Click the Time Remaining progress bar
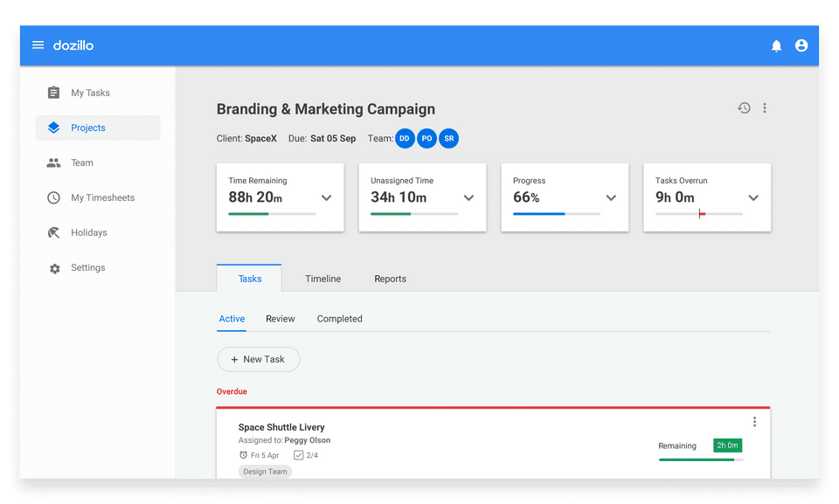Screen dimensions: 839x504 (272, 214)
